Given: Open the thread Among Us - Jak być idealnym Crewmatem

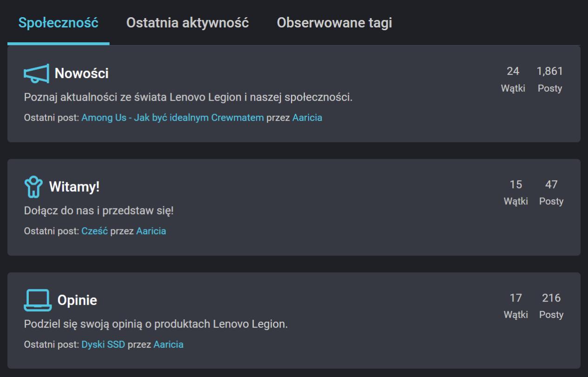Looking at the screenshot, I should coord(172,118).
